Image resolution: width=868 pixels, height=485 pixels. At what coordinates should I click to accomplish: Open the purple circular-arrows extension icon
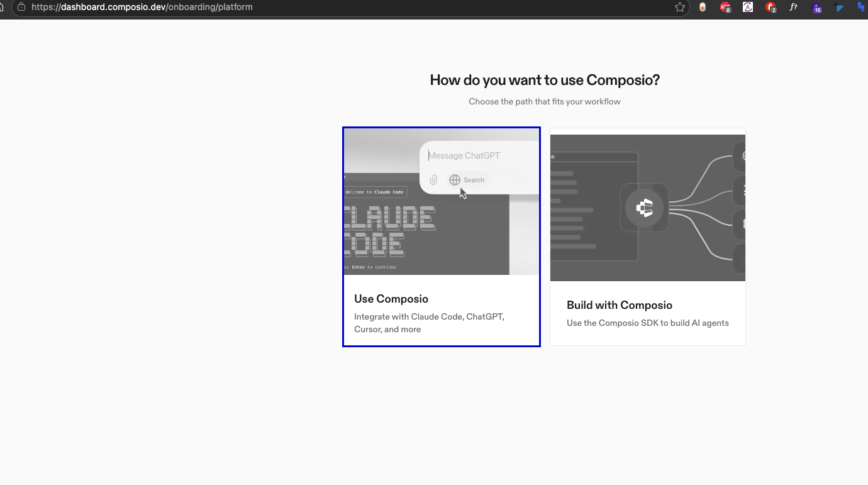pos(748,7)
